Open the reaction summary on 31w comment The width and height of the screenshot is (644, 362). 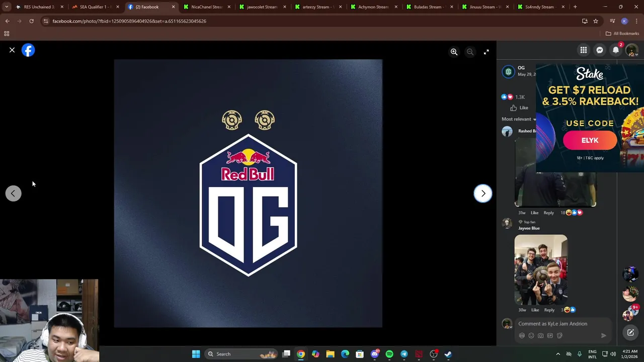point(572,213)
